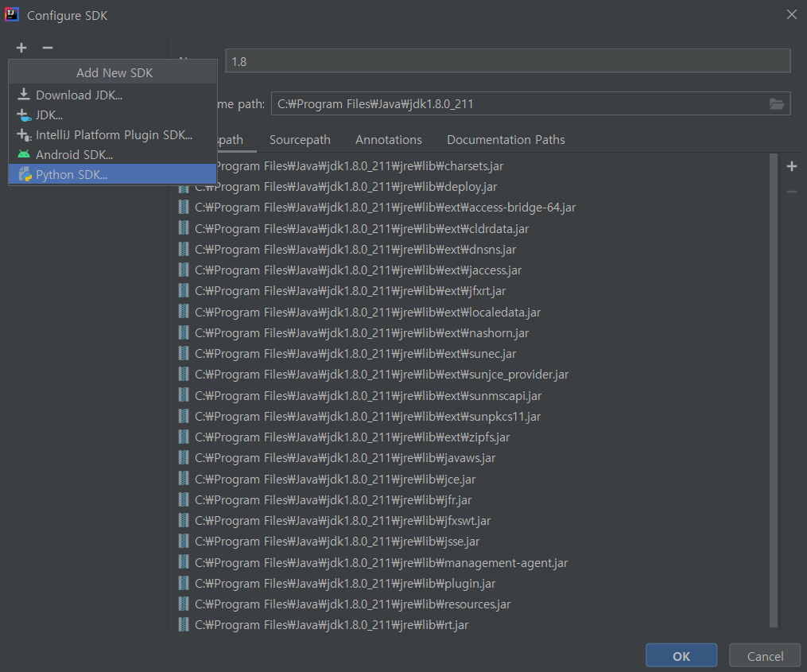Click the Download JDK arrow icon
The image size is (807, 672).
24,94
